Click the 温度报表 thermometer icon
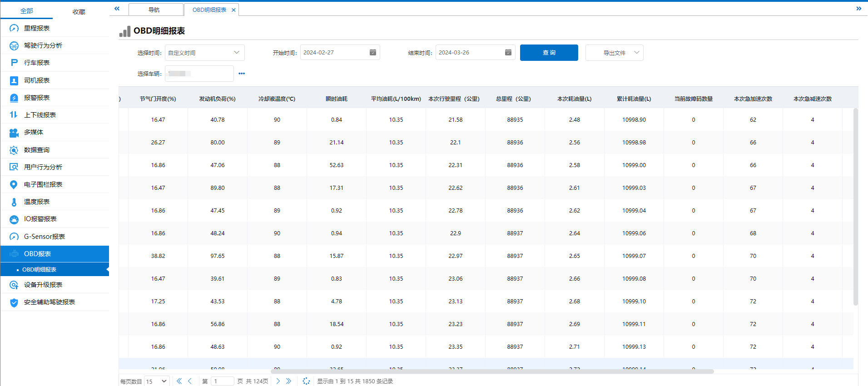This screenshot has width=868, height=386. [x=14, y=202]
